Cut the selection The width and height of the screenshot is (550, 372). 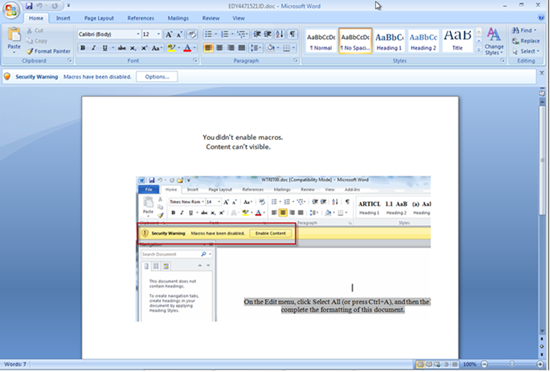click(x=35, y=31)
